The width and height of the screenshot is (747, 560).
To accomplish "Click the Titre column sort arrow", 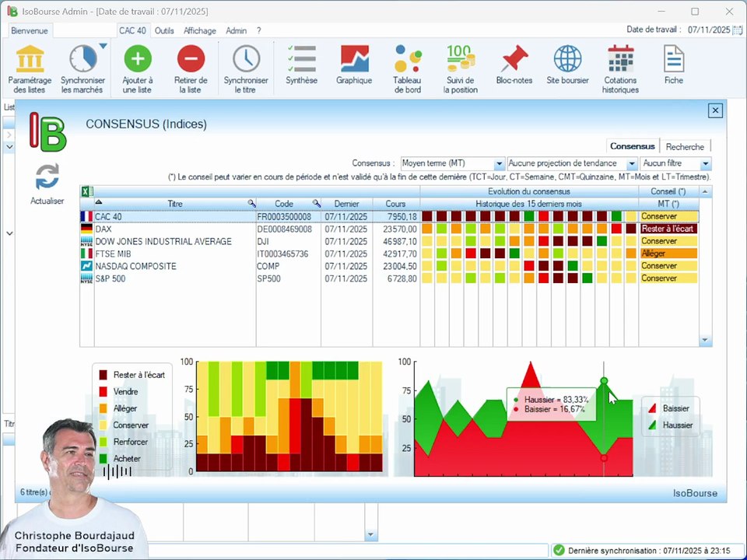I will coord(99,202).
